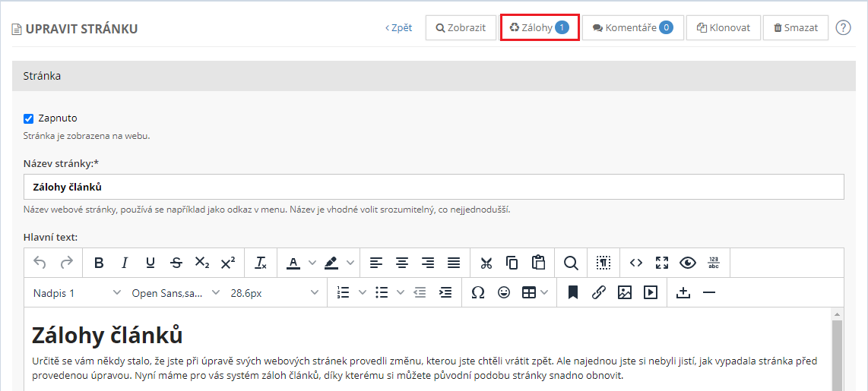This screenshot has height=391, width=868.
Task: Open source code view icon
Action: click(x=636, y=263)
